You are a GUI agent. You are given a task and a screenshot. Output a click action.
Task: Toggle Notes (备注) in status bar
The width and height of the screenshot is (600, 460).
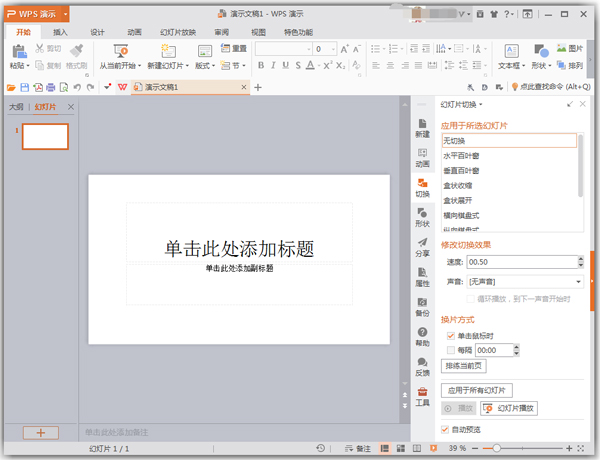[357, 448]
